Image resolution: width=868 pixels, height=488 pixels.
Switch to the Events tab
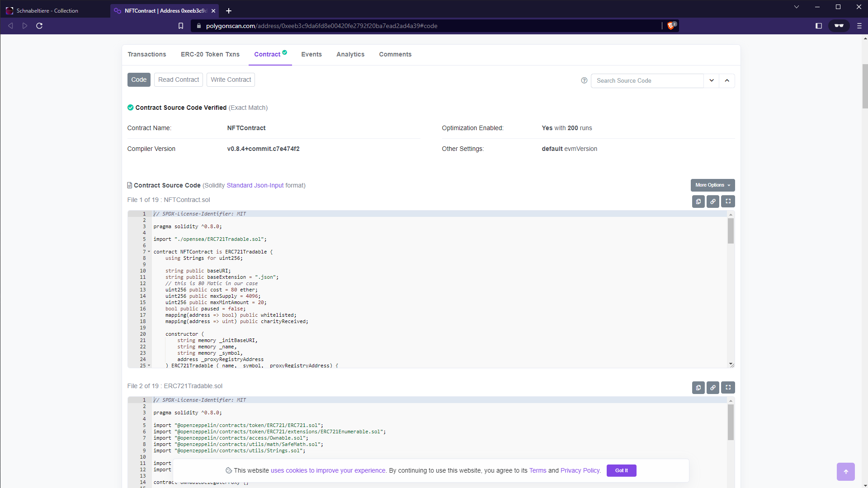(311, 54)
